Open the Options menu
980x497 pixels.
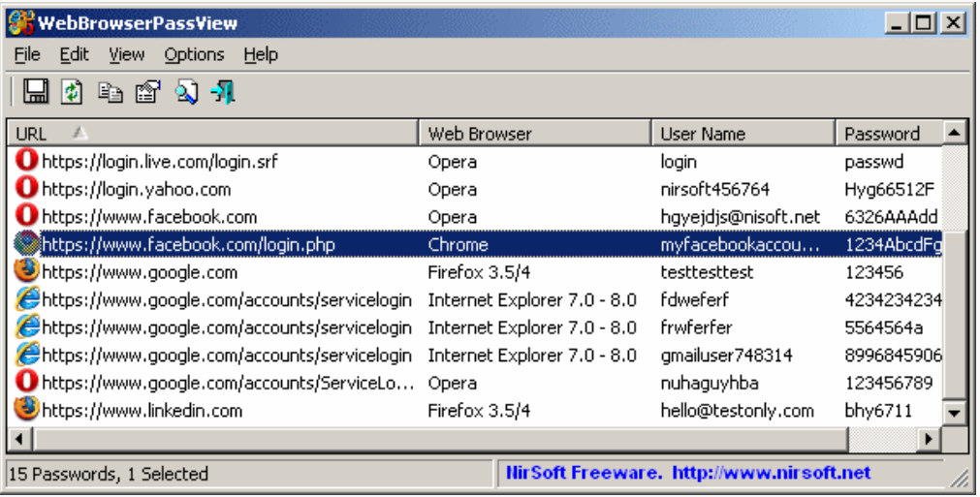point(195,55)
